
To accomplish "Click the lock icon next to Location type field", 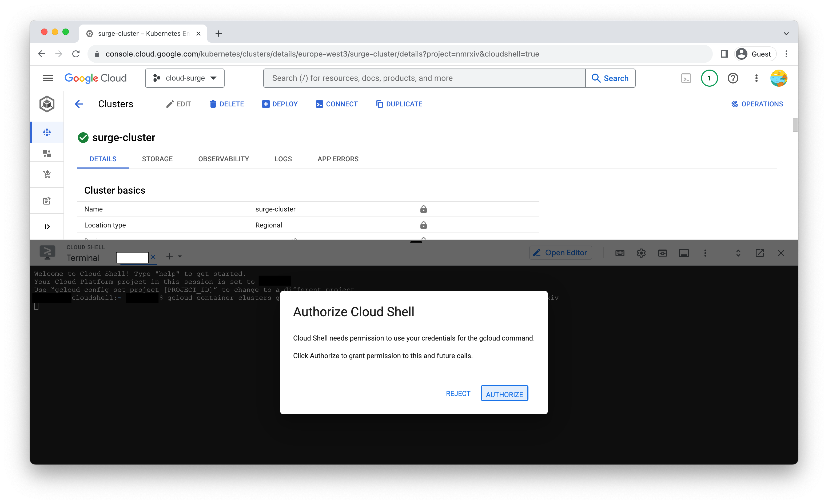I will pyautogui.click(x=423, y=225).
